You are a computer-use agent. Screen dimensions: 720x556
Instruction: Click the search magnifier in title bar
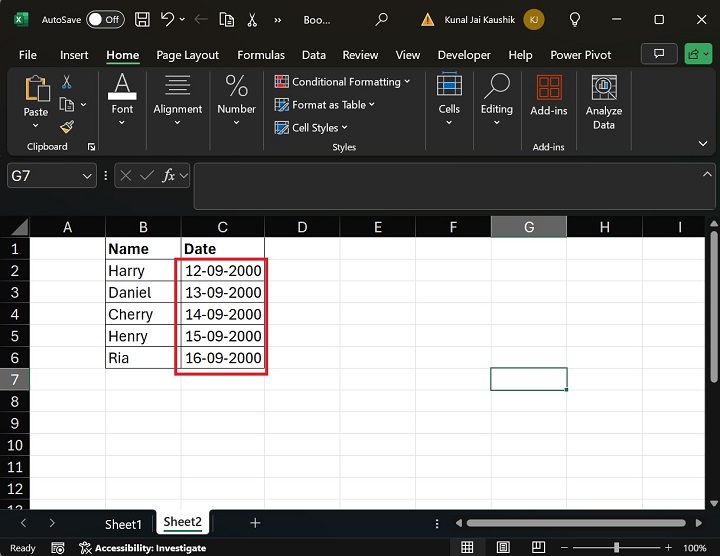(381, 19)
